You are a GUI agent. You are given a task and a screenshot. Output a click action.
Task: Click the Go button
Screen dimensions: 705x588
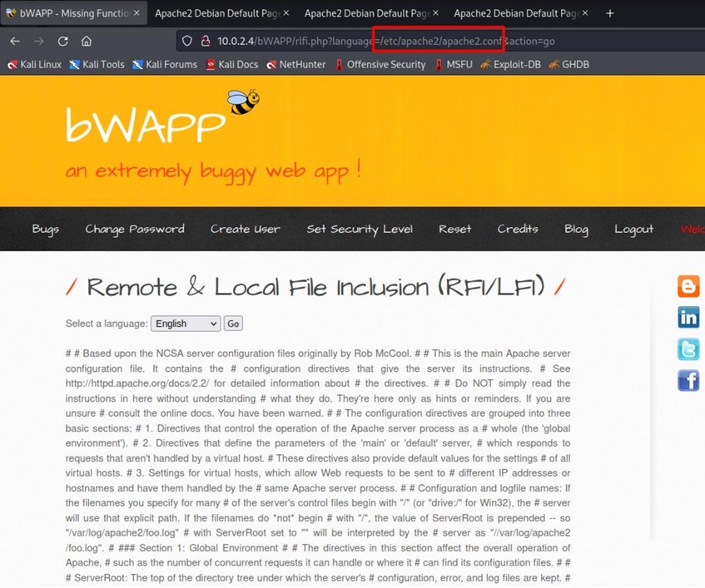click(x=233, y=324)
